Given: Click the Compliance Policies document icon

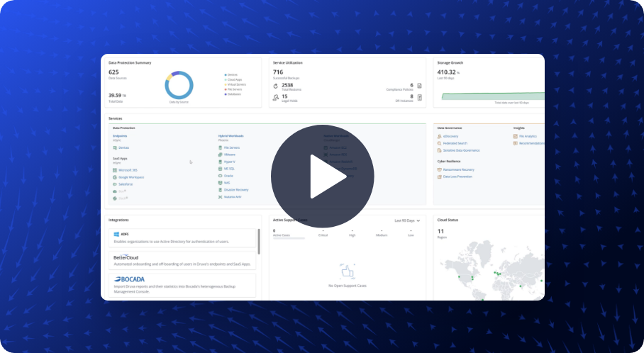Looking at the screenshot, I should point(420,86).
